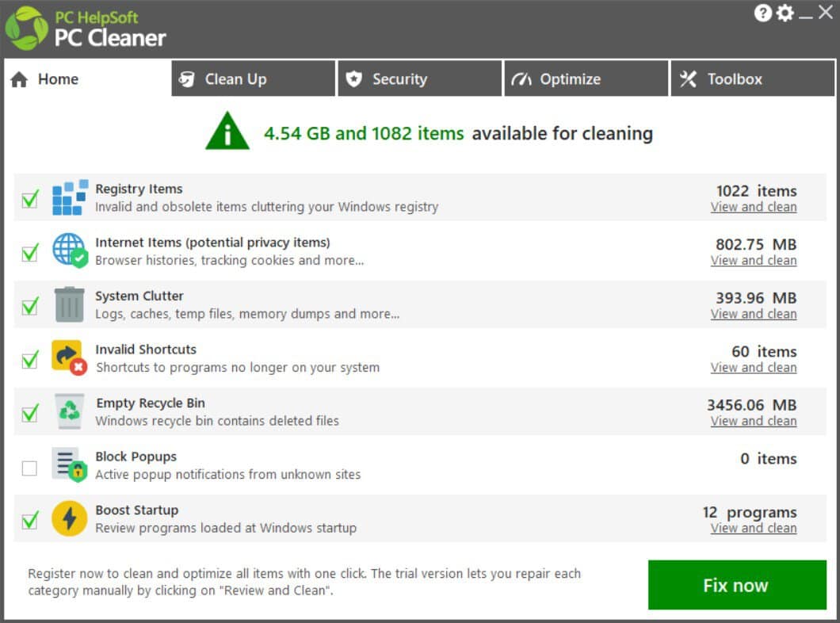Click the '3456.06 MB' value
The image size is (840, 623).
tap(751, 406)
